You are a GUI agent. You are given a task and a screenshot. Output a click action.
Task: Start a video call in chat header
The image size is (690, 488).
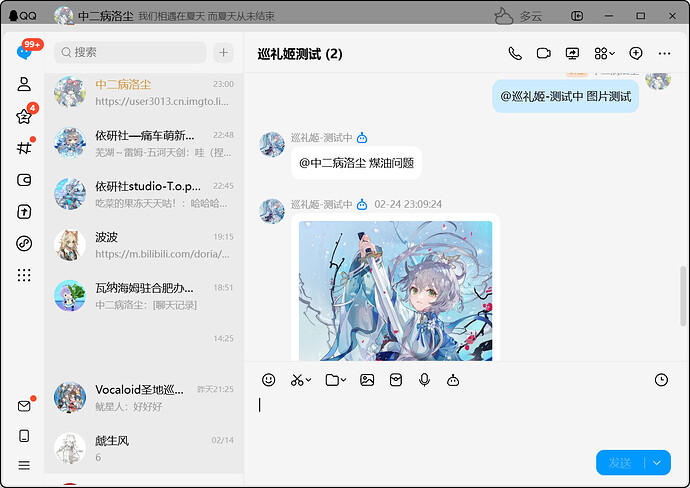coord(544,54)
